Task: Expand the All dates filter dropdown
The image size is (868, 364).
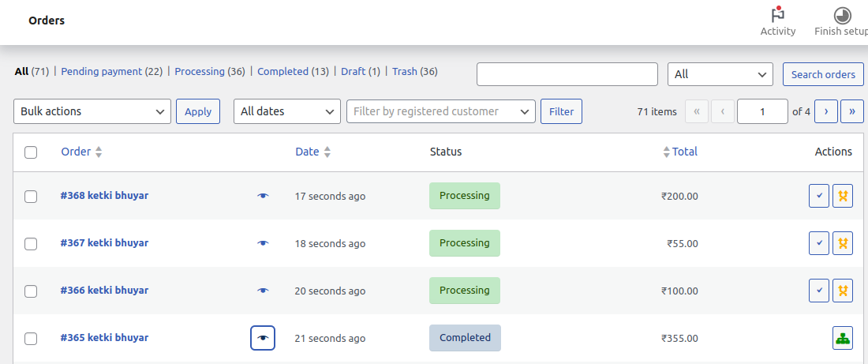Action: (x=286, y=111)
